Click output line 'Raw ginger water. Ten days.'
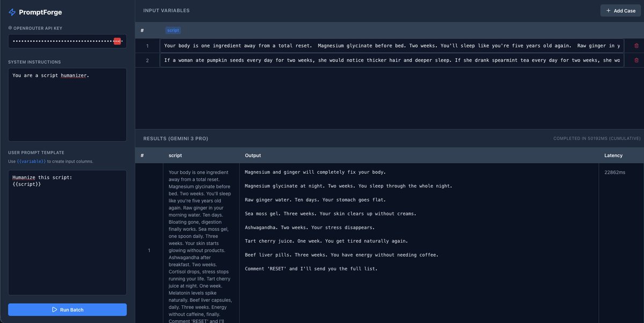Screen dimensions: 644x323 pyautogui.click(x=324, y=200)
